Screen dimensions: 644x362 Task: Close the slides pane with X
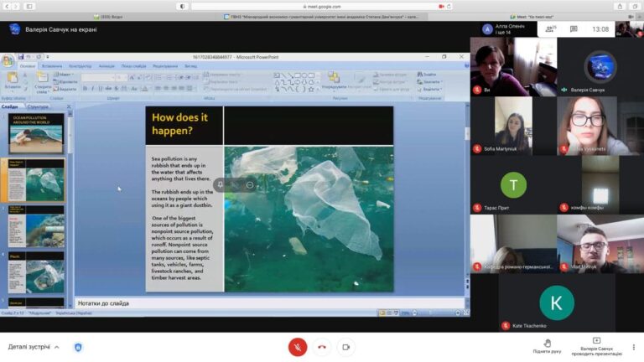click(69, 106)
